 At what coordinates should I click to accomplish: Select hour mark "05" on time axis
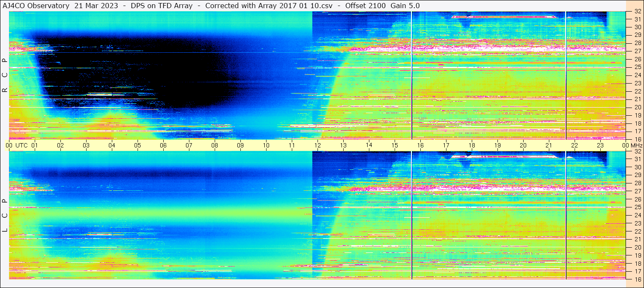click(x=138, y=145)
